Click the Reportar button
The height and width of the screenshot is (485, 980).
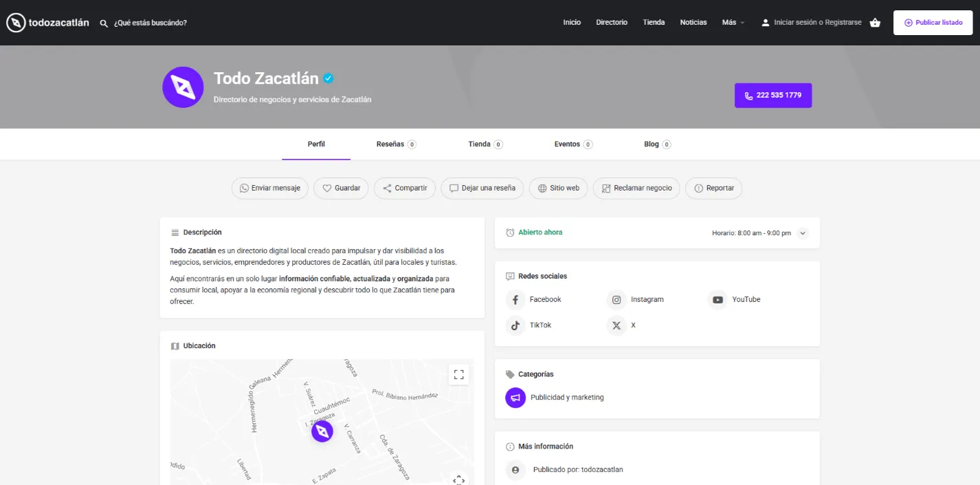tap(713, 188)
